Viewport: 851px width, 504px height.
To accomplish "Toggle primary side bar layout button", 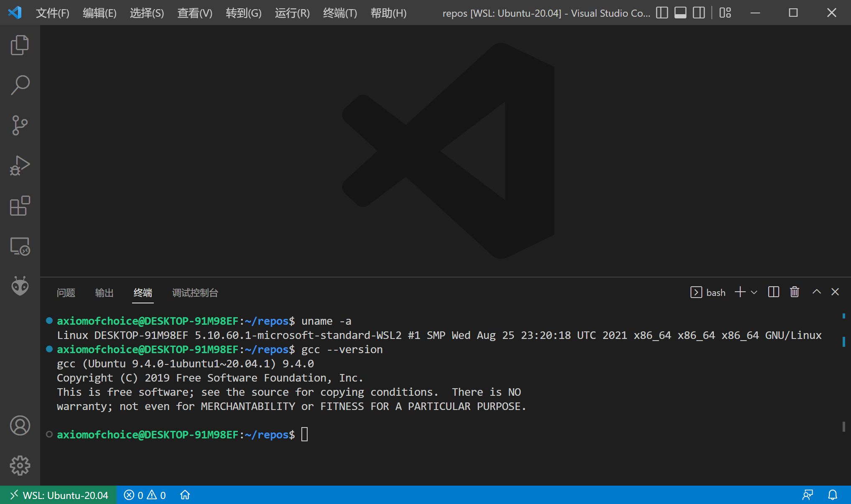I will (x=662, y=13).
